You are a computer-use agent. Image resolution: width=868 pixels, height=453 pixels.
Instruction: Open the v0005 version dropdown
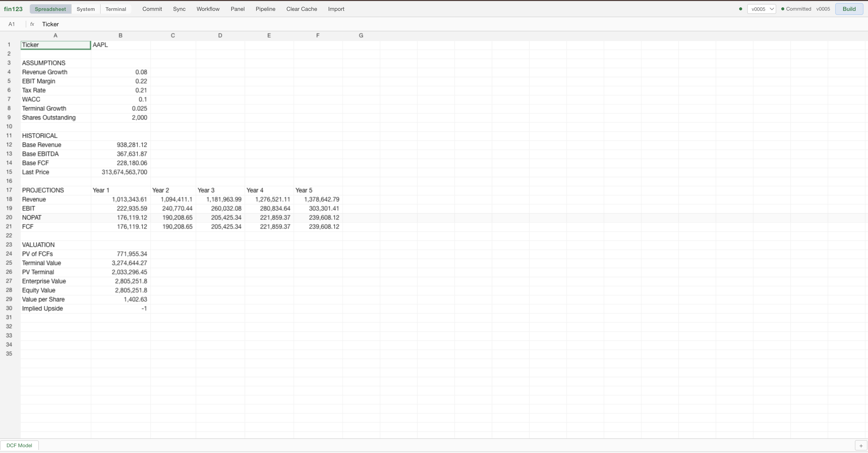(x=762, y=9)
